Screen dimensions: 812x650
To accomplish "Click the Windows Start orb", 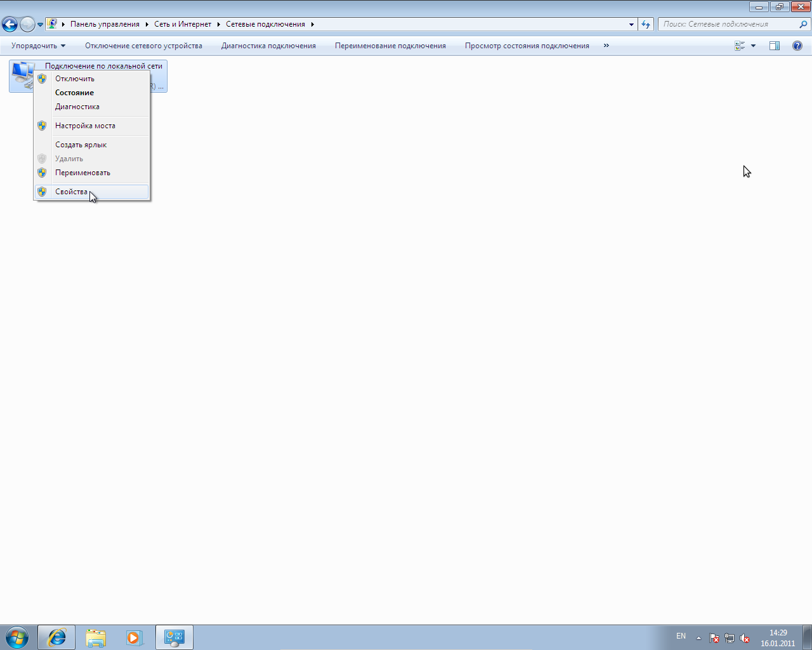I will coord(17,637).
